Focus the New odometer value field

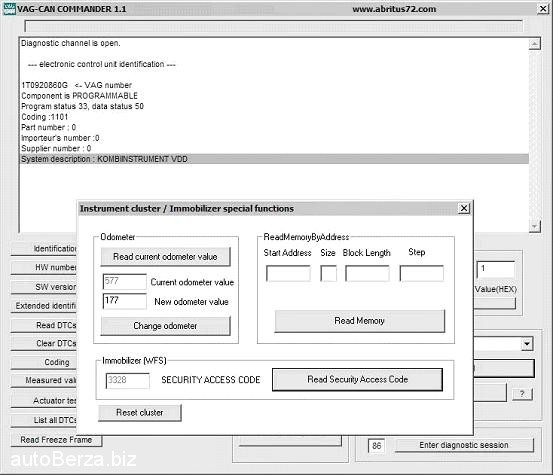pos(124,301)
